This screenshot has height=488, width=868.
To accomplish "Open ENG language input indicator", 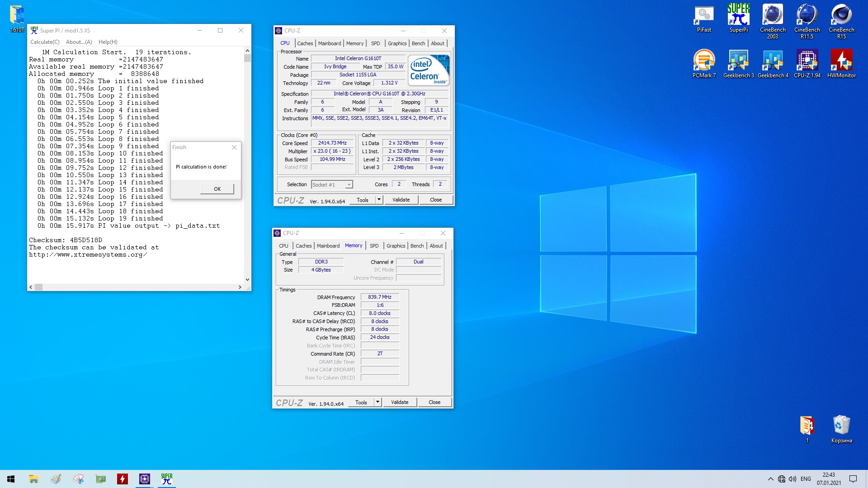I will click(x=806, y=479).
